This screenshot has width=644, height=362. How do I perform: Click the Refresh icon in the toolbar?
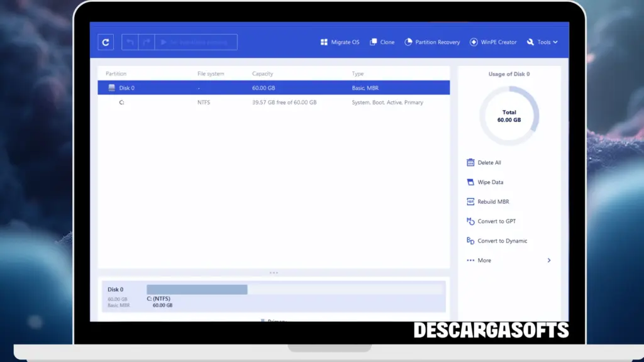106,42
